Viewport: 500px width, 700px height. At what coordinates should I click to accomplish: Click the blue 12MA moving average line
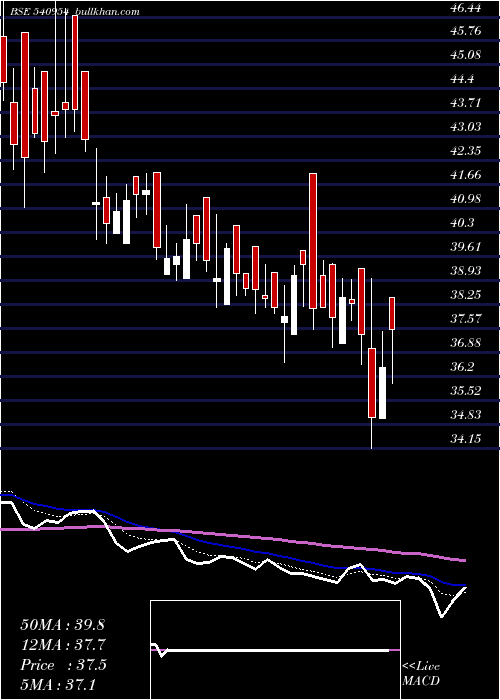click(x=232, y=548)
